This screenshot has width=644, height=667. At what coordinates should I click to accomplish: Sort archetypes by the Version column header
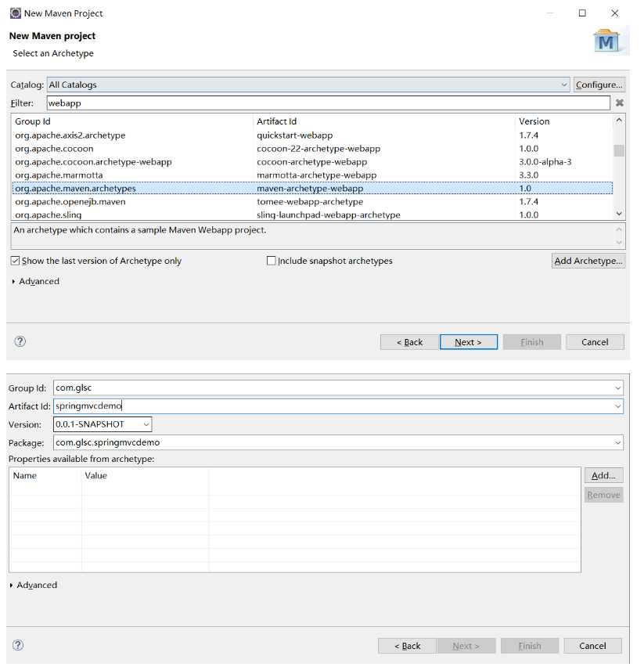coord(564,121)
